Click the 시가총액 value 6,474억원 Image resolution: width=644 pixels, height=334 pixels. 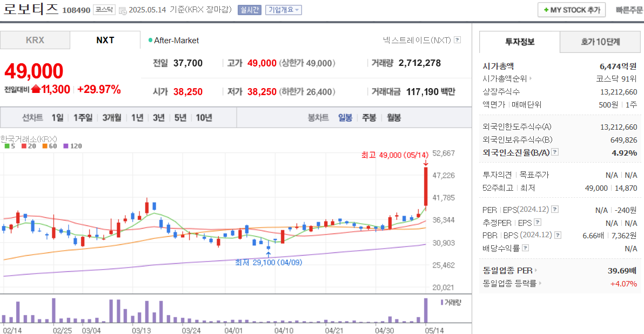(x=618, y=66)
